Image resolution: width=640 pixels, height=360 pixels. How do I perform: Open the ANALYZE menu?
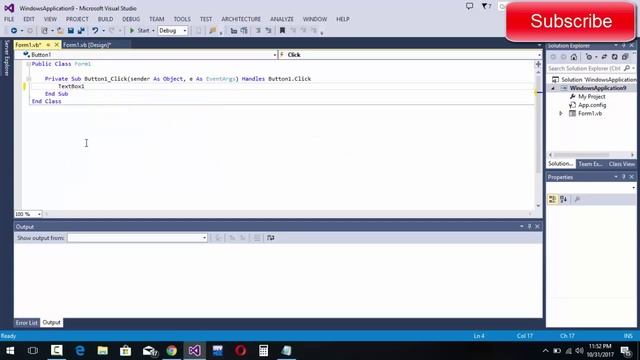[282, 19]
